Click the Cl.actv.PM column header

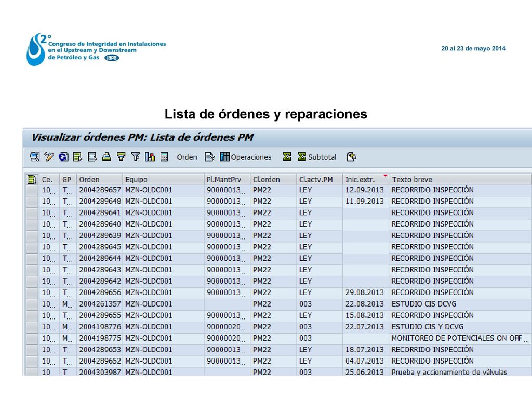point(320,179)
